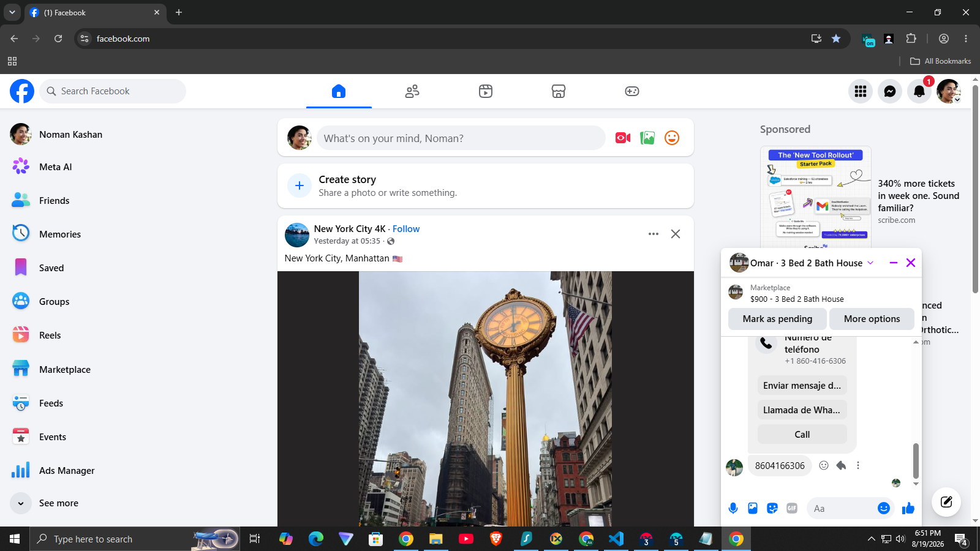980x551 pixels.
Task: Reply to the 8604166306 message
Action: click(841, 465)
